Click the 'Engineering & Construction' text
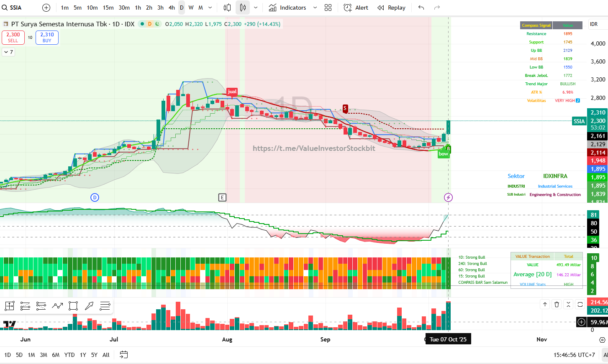 (555, 195)
